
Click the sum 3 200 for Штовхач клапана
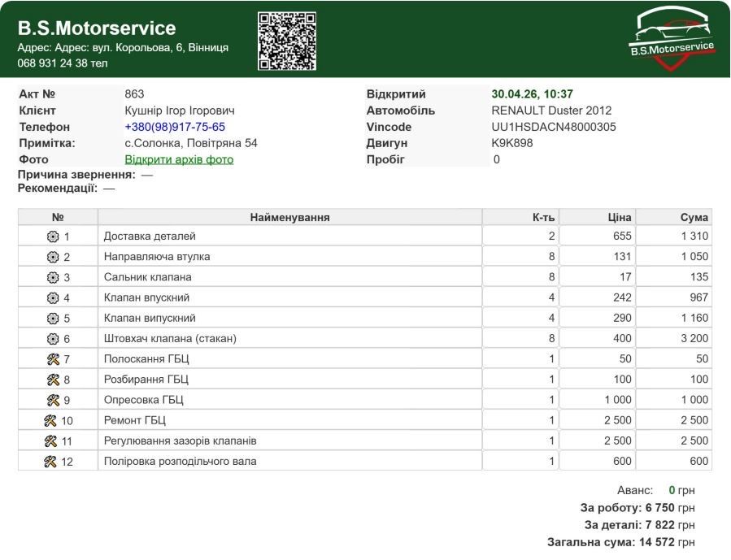(694, 339)
